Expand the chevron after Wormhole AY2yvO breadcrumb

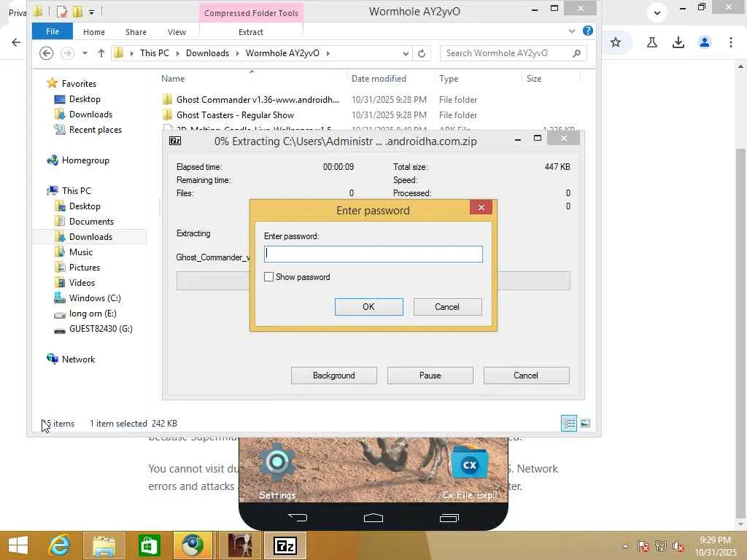tap(328, 53)
